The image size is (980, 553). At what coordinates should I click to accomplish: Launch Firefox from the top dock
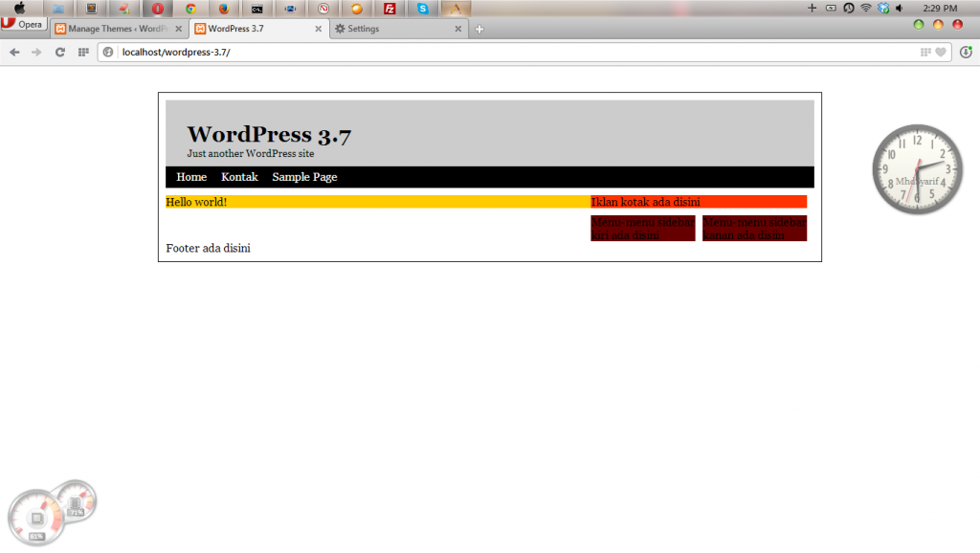(224, 9)
